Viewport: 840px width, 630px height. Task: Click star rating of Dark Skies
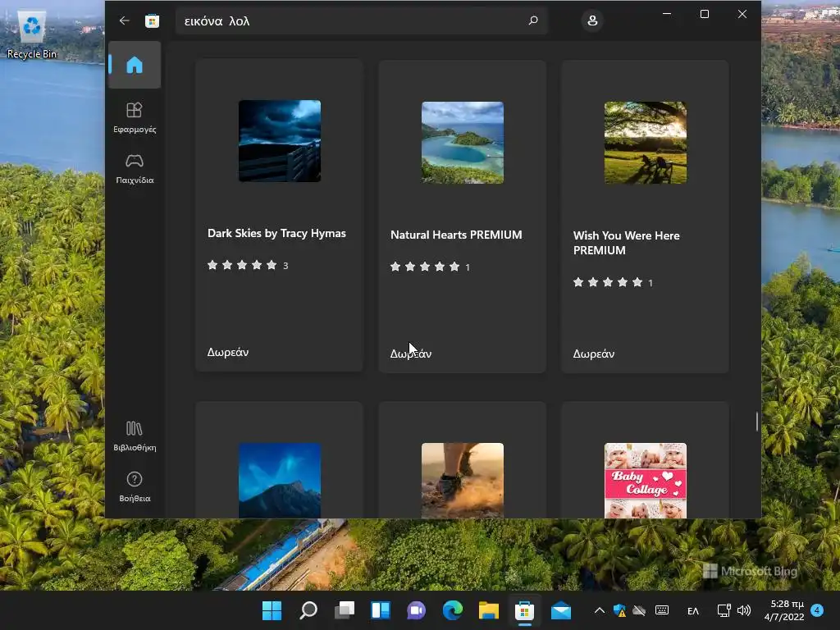point(242,265)
